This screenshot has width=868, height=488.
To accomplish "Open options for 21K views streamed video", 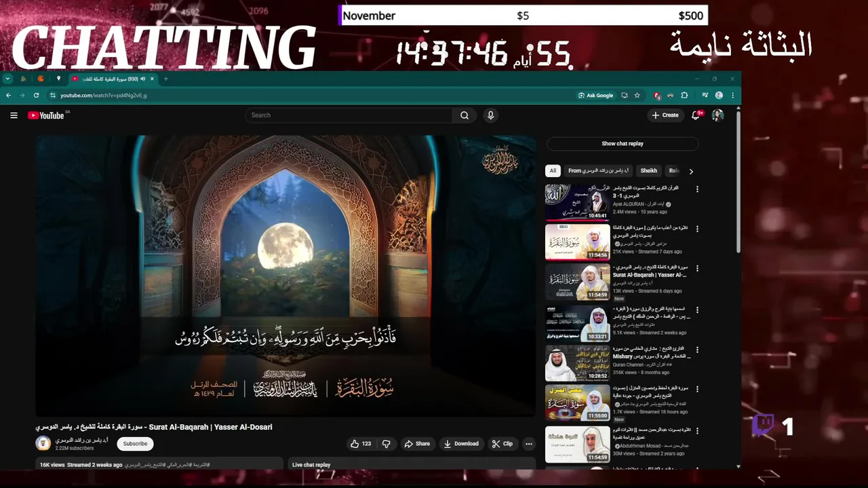I will click(697, 229).
